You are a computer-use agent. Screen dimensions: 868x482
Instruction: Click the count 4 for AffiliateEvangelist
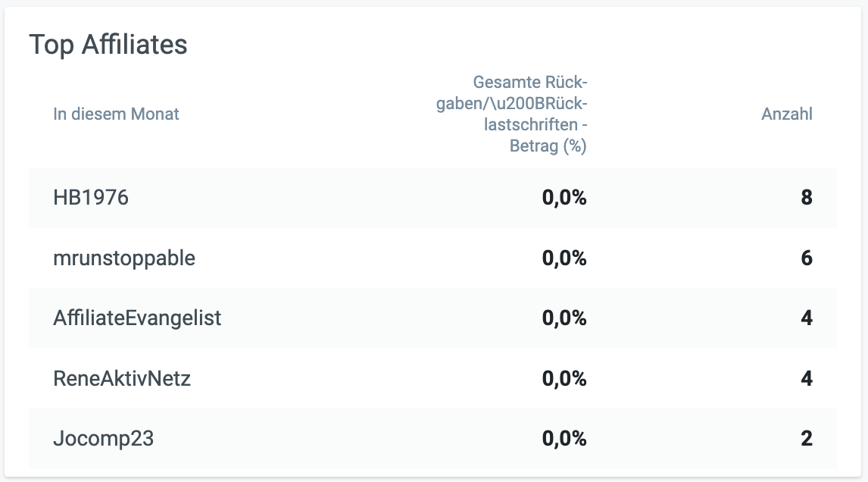(806, 318)
